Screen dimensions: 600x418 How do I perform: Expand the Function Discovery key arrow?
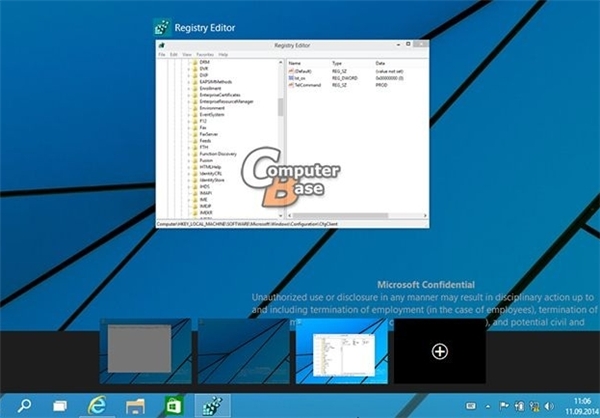[189, 154]
